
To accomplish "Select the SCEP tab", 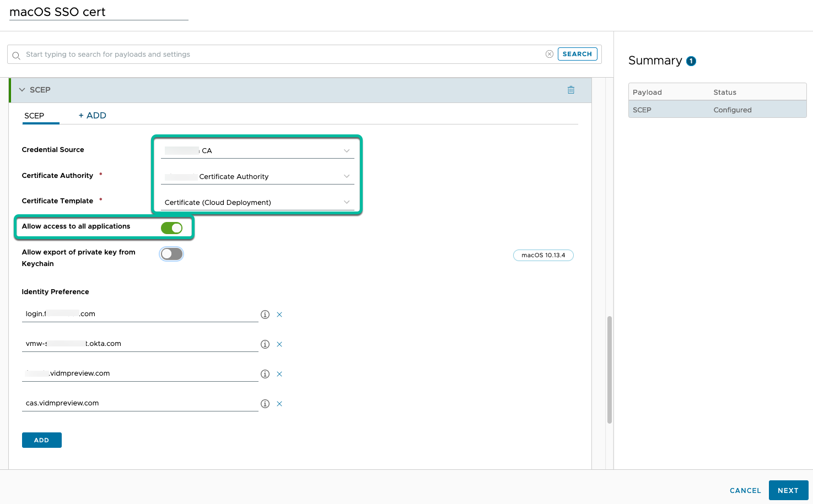I will click(x=34, y=116).
